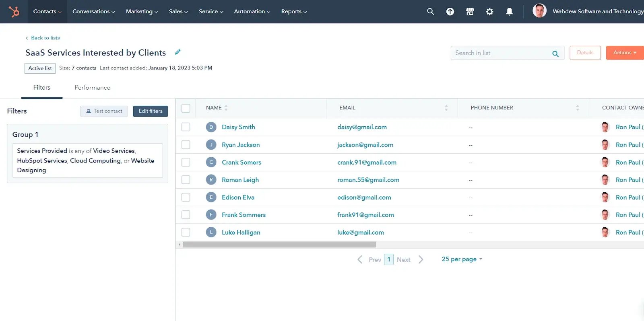This screenshot has height=321, width=644.
Task: Check the Frank Sommers row checkbox
Action: point(186,215)
